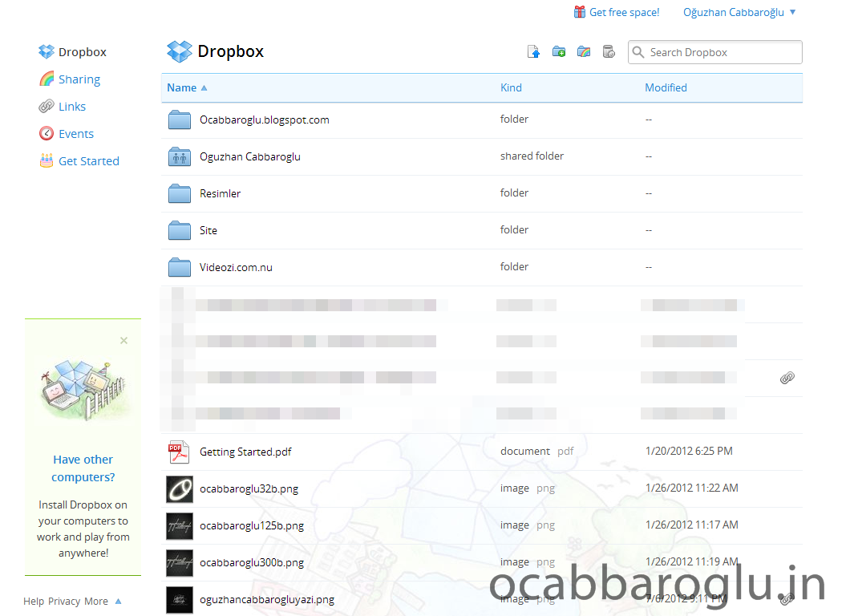
Task: Click the Privacy footer link
Action: (64, 601)
